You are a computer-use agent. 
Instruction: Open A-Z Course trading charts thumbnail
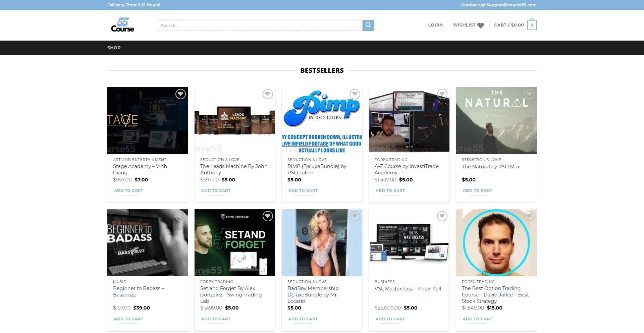tap(409, 121)
